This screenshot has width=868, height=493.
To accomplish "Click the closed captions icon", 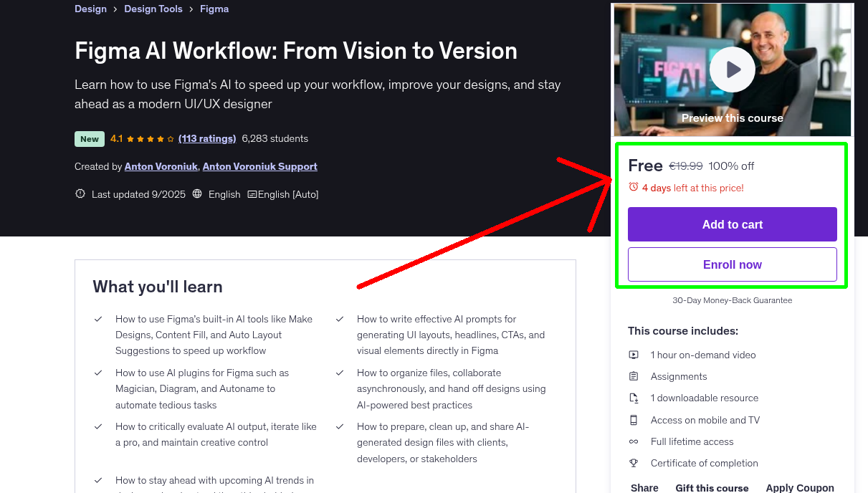I will (252, 194).
